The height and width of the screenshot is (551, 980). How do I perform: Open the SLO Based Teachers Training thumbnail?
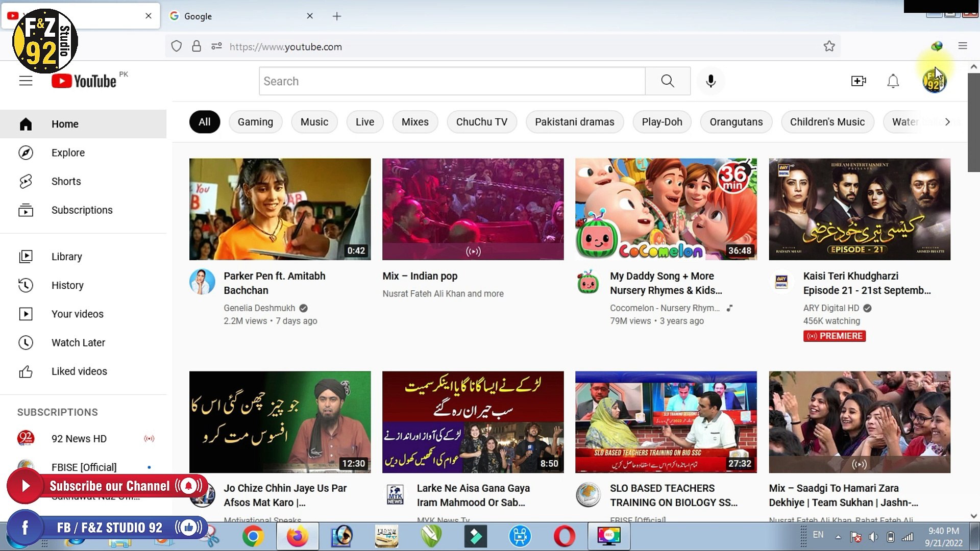pyautogui.click(x=666, y=422)
